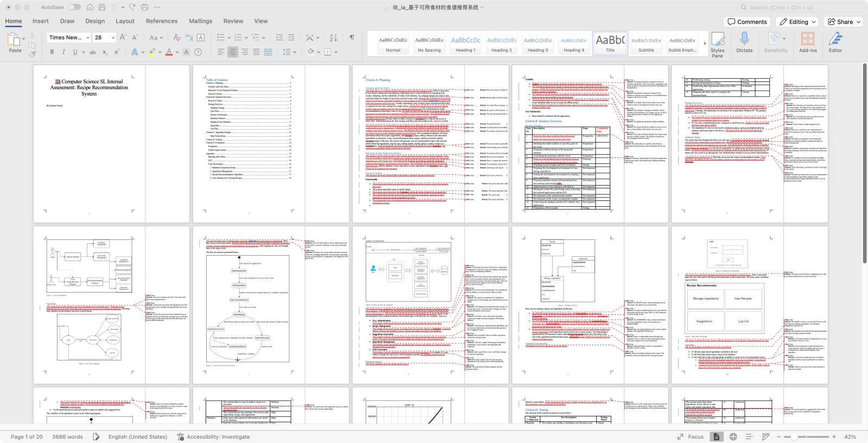Screen dimensions: 868x443
Task: Apply the Subtitle style
Action: coord(646,43)
